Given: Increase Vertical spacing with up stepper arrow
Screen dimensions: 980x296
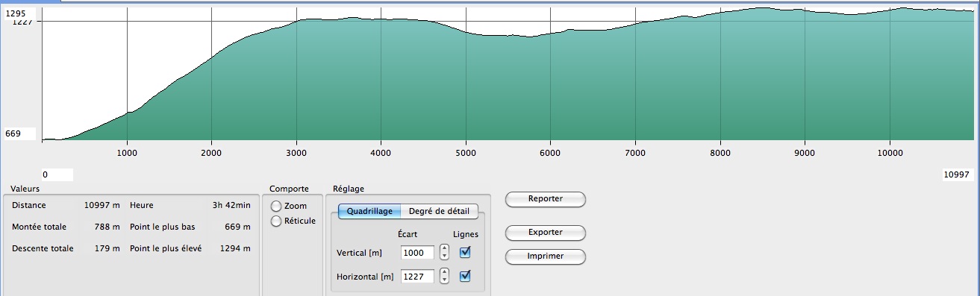Looking at the screenshot, I should point(444,248).
